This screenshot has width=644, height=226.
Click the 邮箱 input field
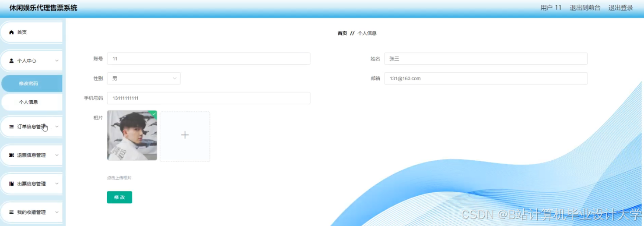point(486,78)
